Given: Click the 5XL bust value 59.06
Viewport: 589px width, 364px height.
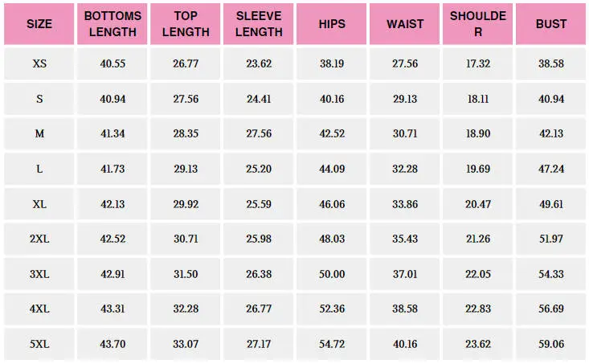Looking at the screenshot, I should point(551,344).
